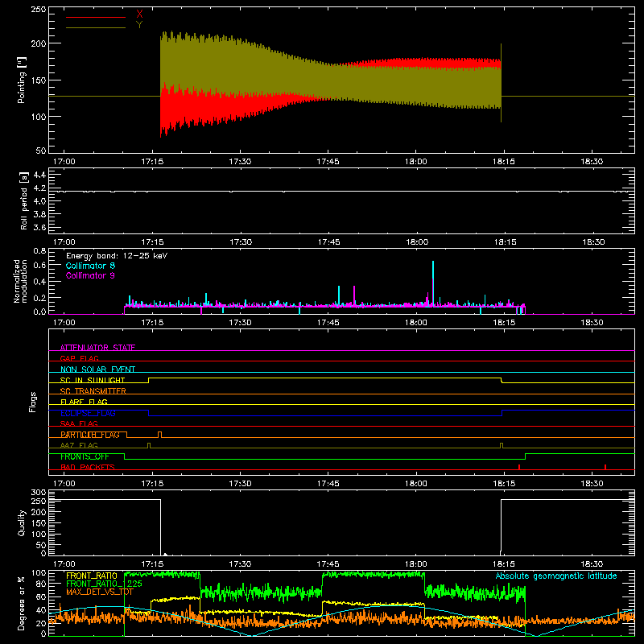Click the '17:30' tick label under Roll period plot

[x=240, y=242]
